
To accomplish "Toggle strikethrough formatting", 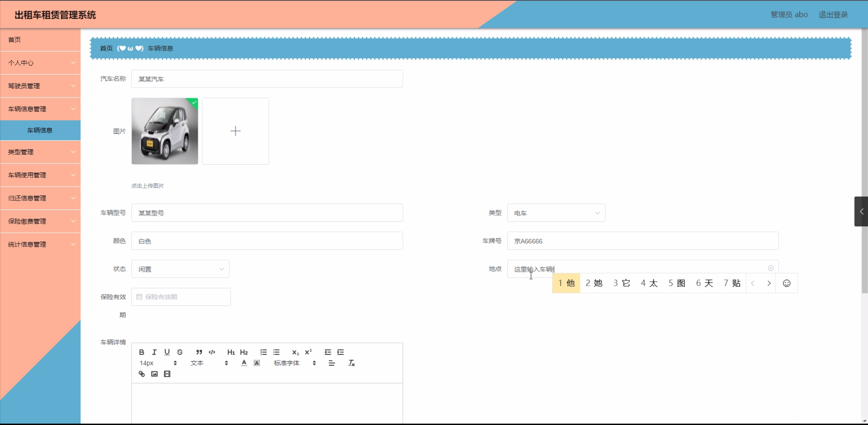I will pyautogui.click(x=180, y=352).
